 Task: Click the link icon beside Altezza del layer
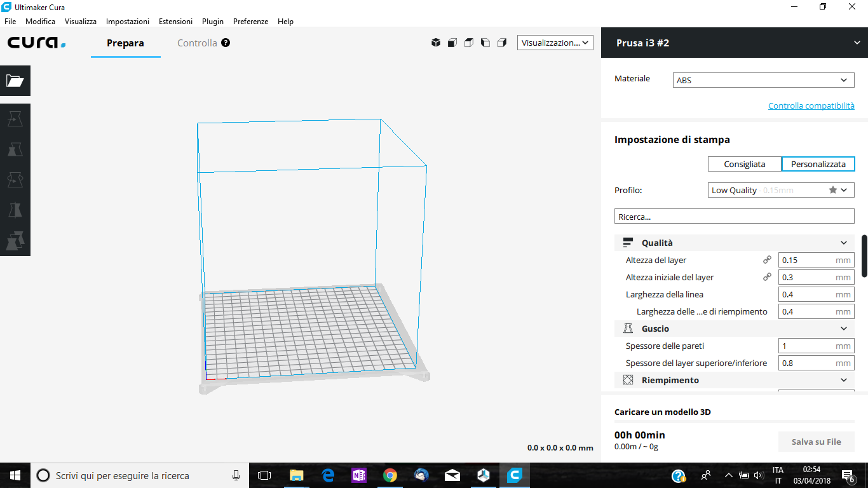(x=767, y=260)
